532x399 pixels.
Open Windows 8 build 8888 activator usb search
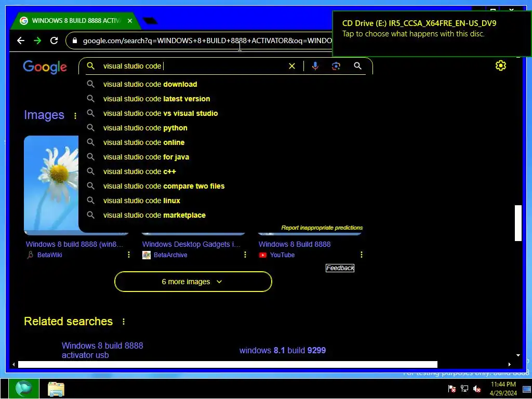(x=102, y=350)
